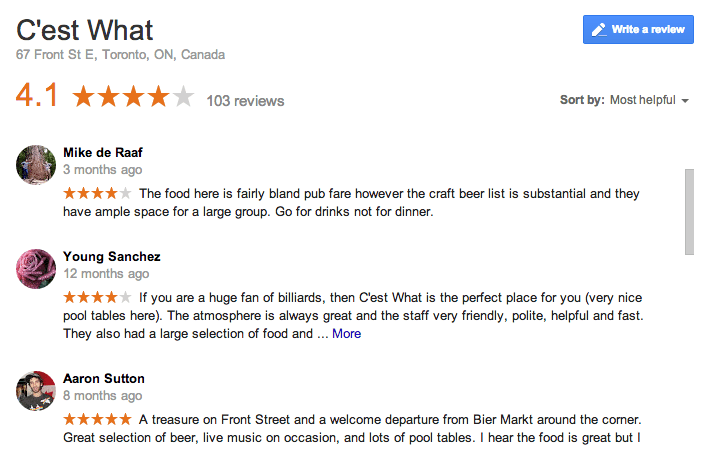The image size is (719, 476).
Task: Click the overall 4.1 star rating stars
Action: pyautogui.click(x=133, y=96)
